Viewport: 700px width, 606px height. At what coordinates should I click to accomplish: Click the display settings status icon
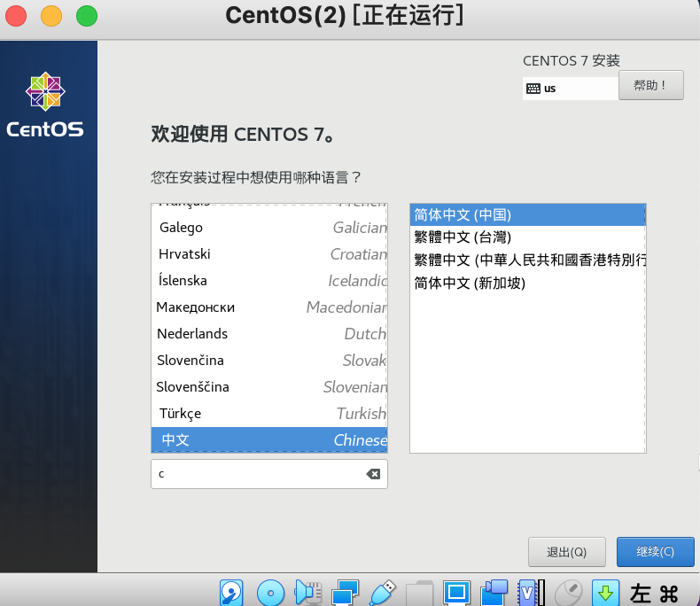coord(456,593)
